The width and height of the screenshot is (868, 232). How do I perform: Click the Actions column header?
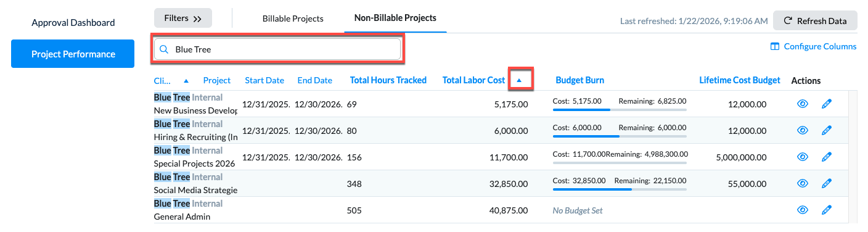click(x=806, y=80)
